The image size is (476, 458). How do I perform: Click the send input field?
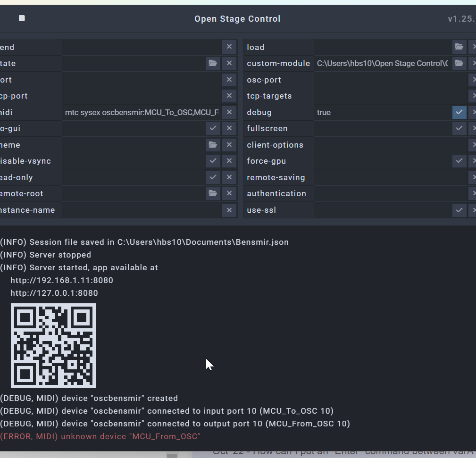pyautogui.click(x=142, y=47)
